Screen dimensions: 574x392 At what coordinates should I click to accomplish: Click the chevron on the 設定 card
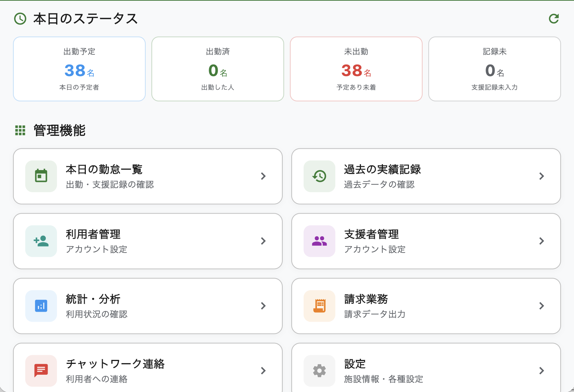tap(541, 371)
